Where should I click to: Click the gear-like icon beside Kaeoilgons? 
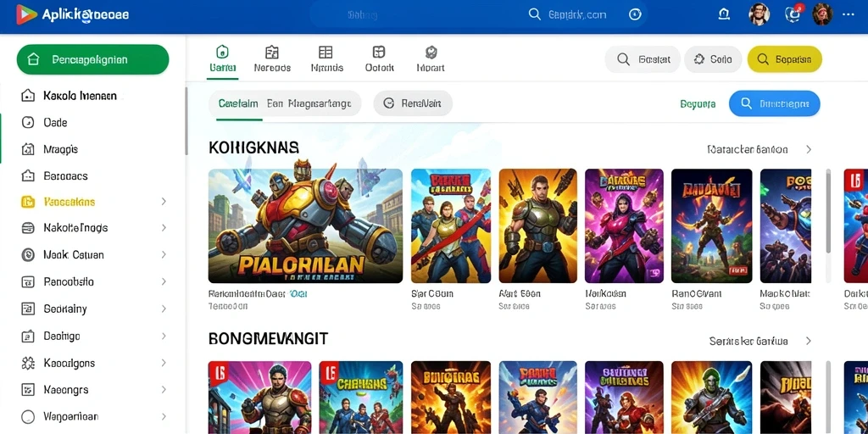click(28, 363)
